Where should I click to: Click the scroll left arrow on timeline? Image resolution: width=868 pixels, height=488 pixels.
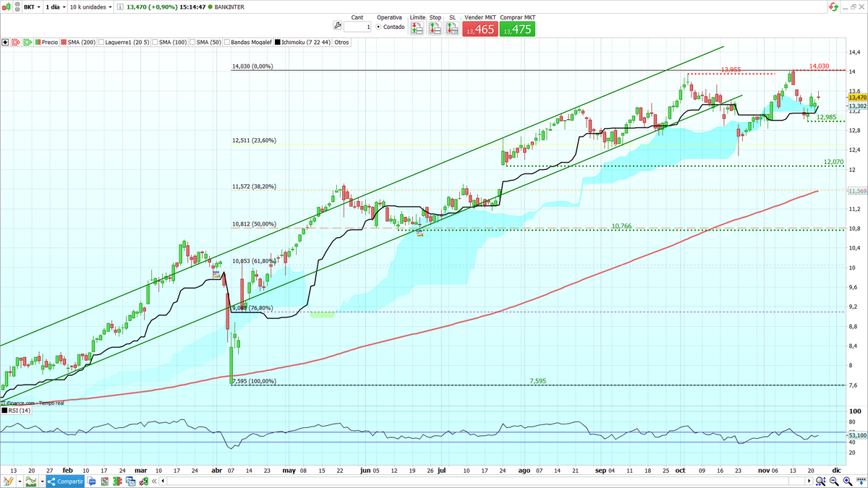(163, 481)
